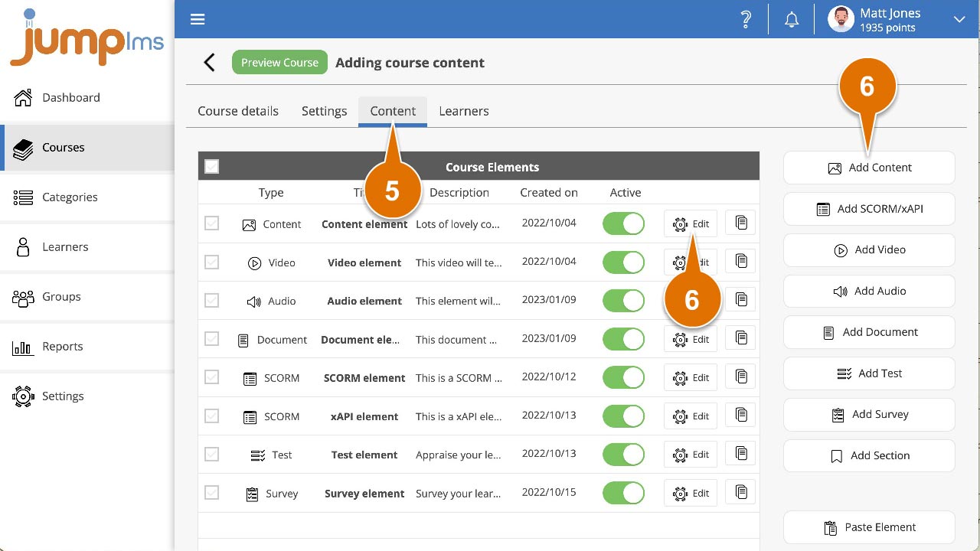Go back using the left arrow
The height and width of the screenshot is (551, 980).
[209, 63]
